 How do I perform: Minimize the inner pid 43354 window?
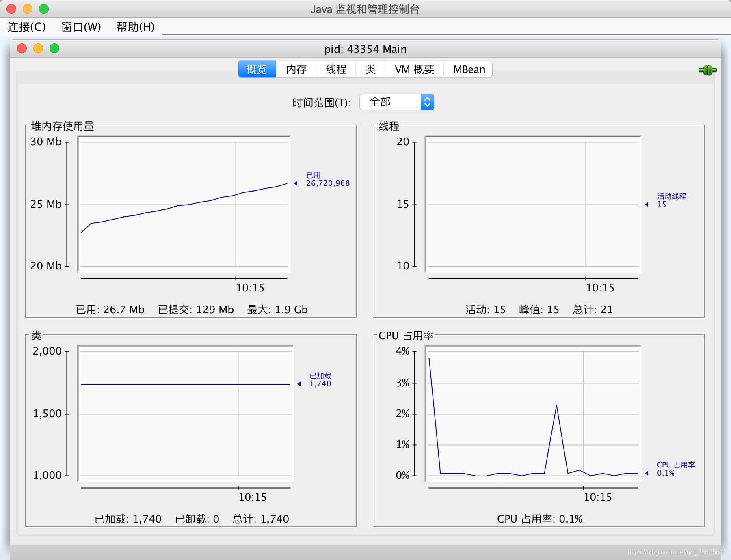pos(38,48)
